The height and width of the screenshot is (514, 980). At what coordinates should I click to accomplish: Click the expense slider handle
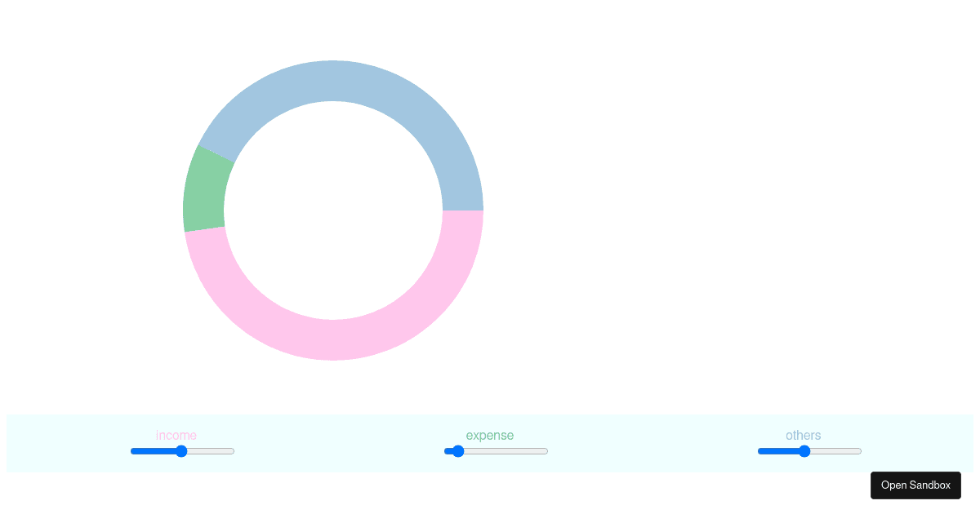(458, 451)
